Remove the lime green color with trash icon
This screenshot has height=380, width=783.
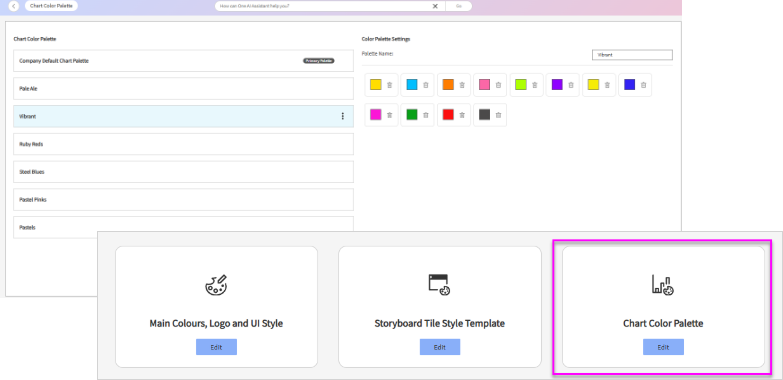coord(535,85)
